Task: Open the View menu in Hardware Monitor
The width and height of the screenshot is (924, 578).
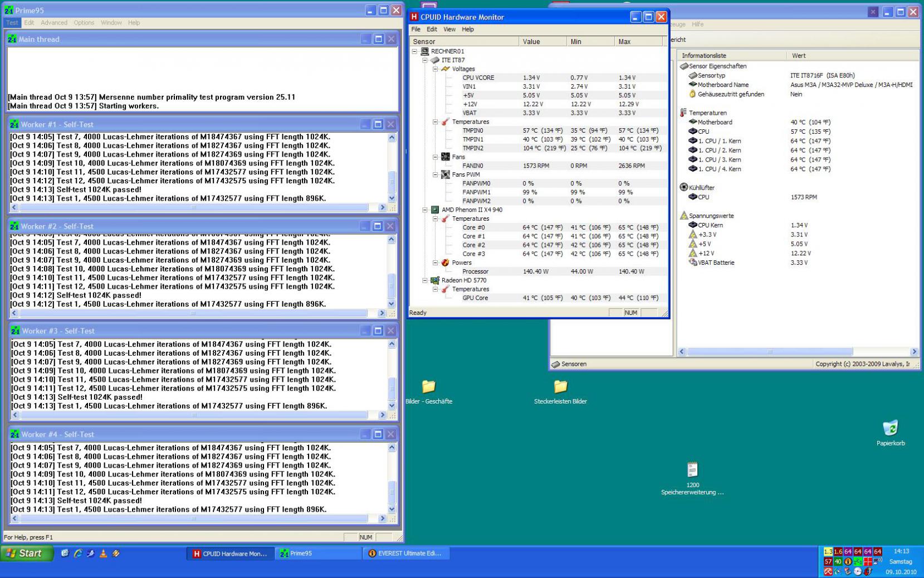Action: pyautogui.click(x=449, y=30)
